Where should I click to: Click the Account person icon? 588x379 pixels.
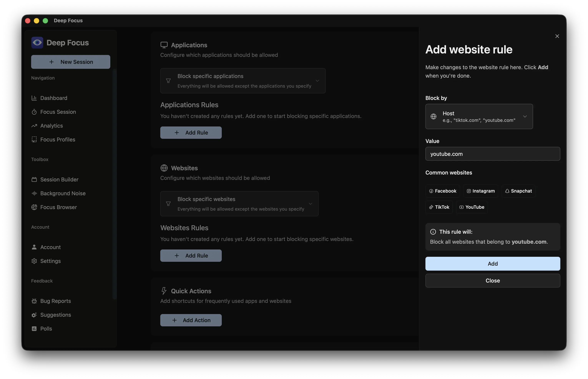(34, 247)
